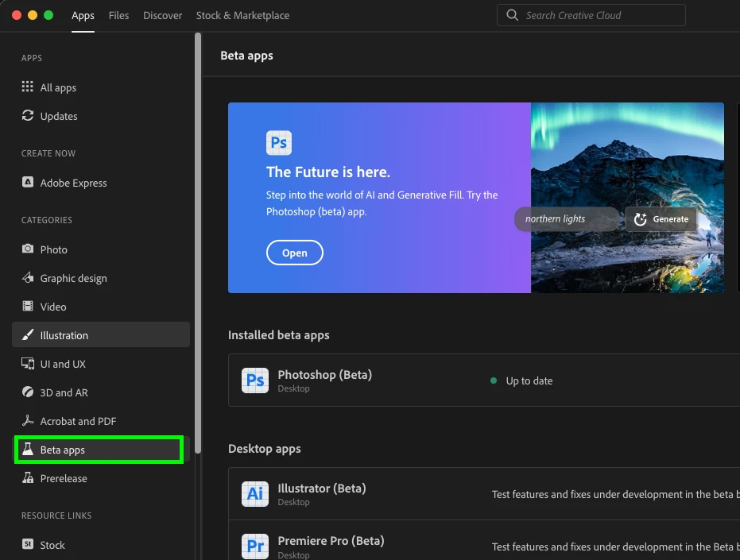Open Adobe Express from Create Now
740x560 pixels.
point(100,183)
